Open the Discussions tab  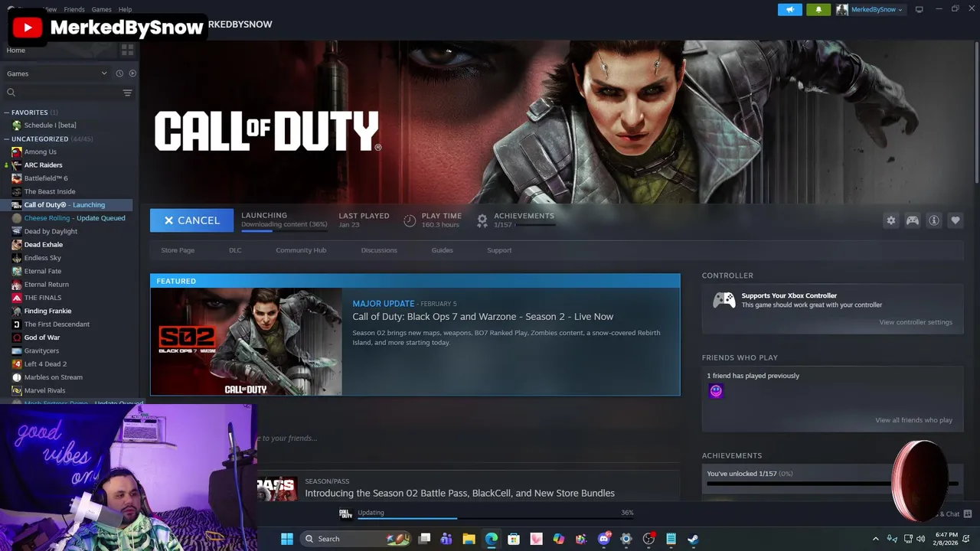tap(379, 250)
